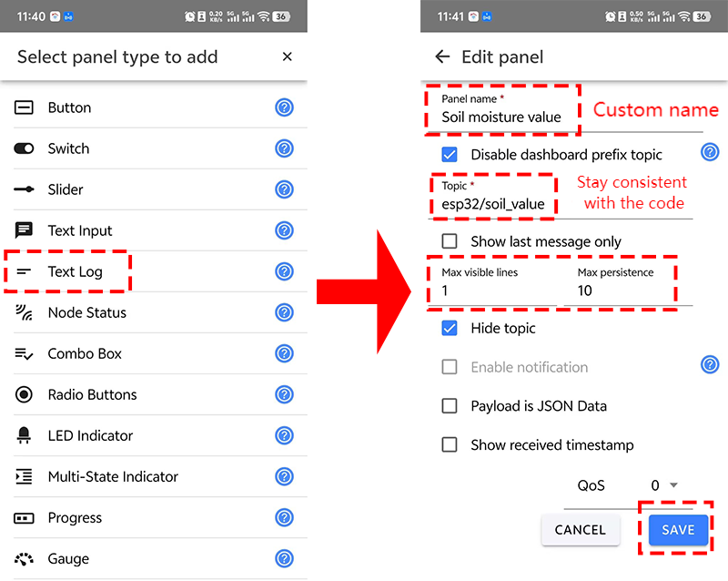The width and height of the screenshot is (728, 581).
Task: Toggle the Hide topic checkbox
Action: (450, 328)
